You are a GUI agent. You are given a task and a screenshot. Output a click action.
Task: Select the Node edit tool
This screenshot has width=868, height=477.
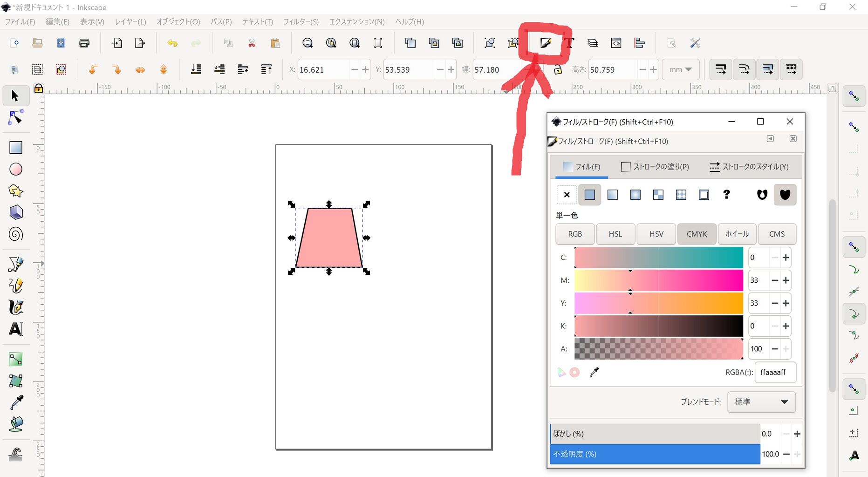15,118
